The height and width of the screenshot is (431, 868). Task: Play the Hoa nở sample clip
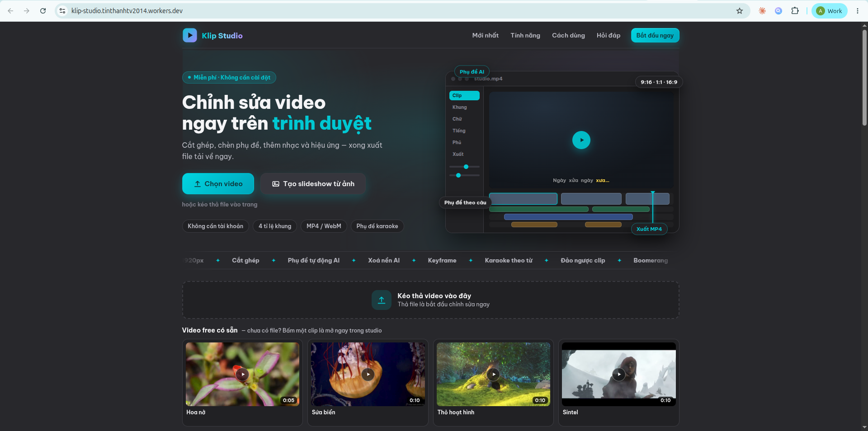click(243, 374)
